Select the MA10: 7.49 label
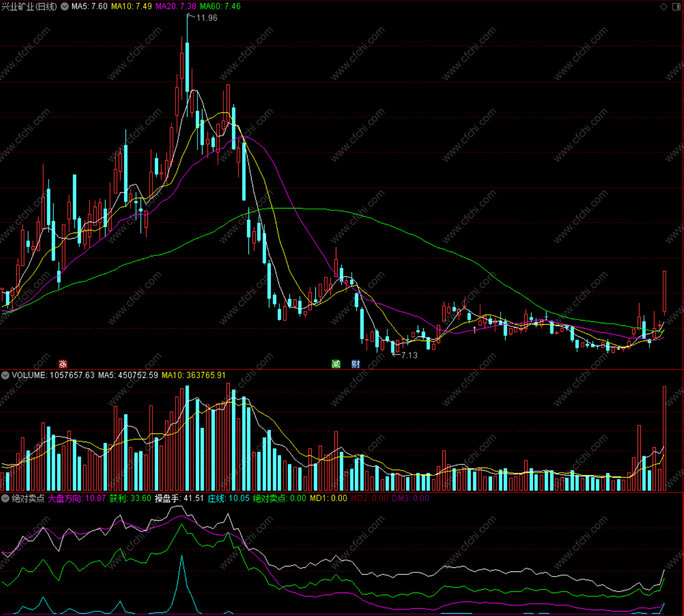This screenshot has width=684, height=616. click(x=132, y=6)
